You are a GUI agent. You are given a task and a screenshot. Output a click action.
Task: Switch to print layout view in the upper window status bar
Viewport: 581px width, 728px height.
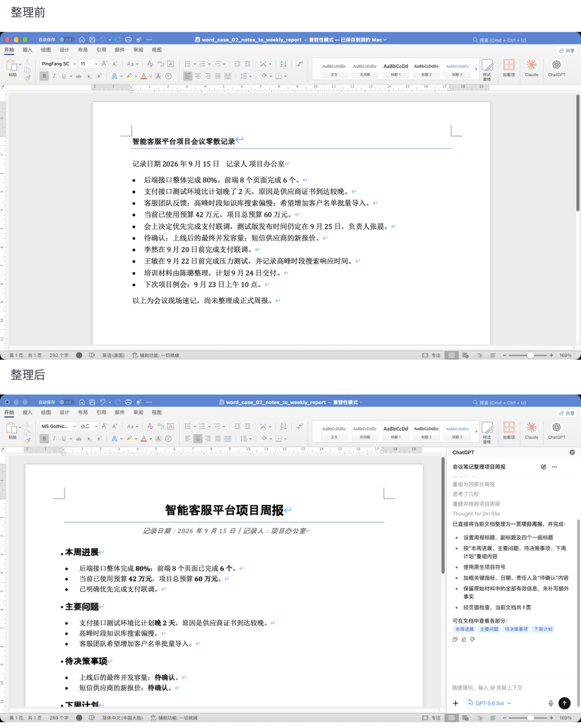pyautogui.click(x=452, y=355)
